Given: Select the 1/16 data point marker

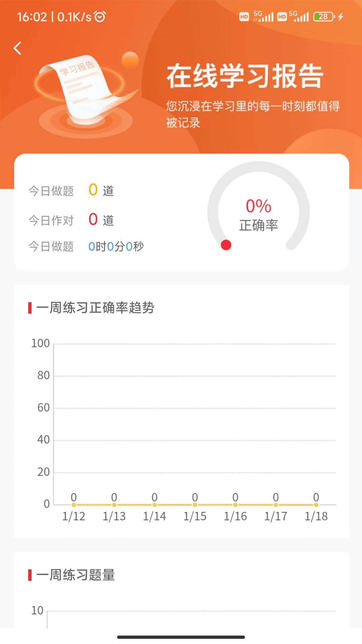Looking at the screenshot, I should [235, 505].
